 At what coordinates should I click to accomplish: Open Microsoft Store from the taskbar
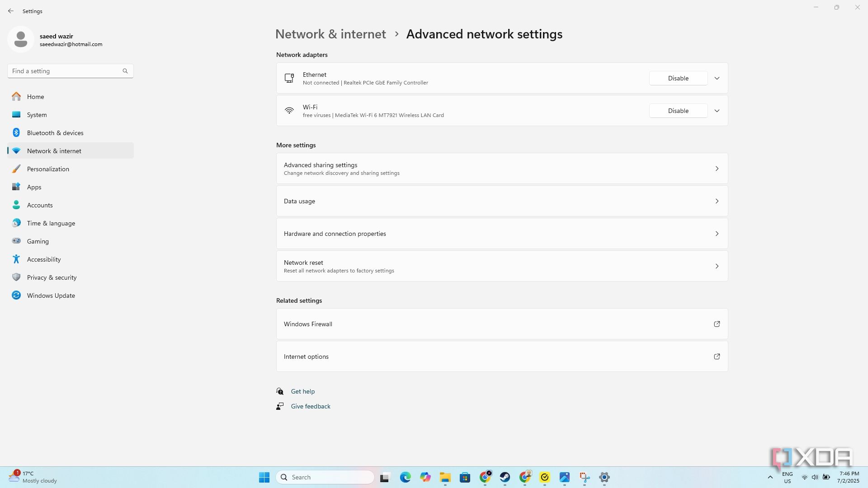[x=465, y=477]
